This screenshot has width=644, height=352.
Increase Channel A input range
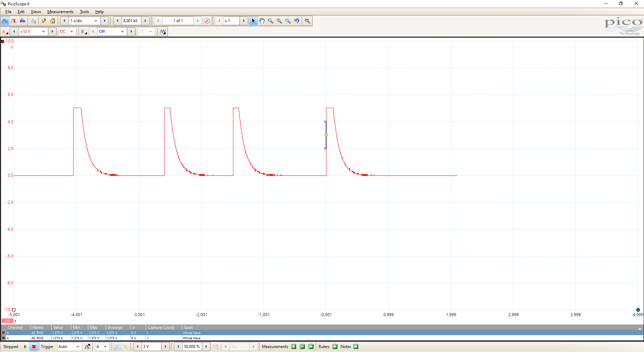click(x=52, y=32)
